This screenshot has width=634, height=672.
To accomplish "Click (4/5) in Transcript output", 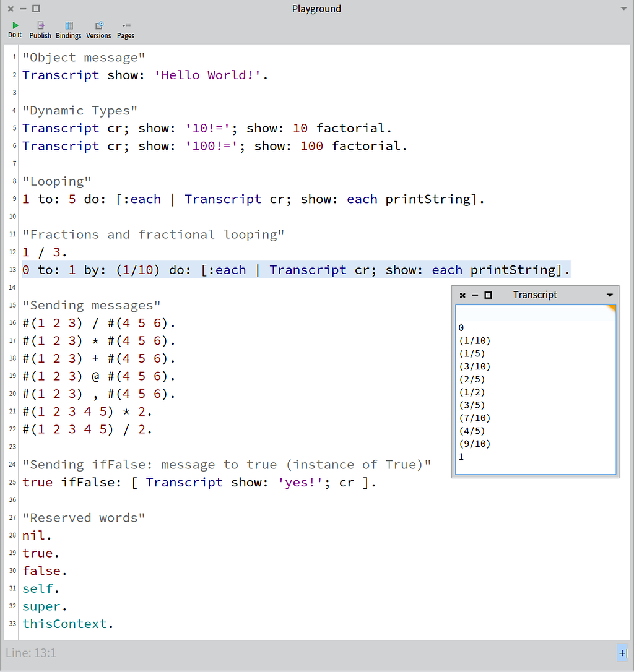I will click(472, 431).
